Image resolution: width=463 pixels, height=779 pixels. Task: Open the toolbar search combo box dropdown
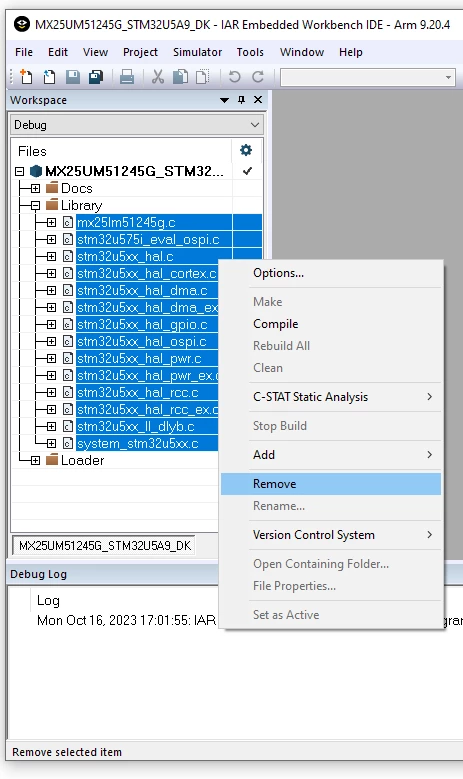448,78
